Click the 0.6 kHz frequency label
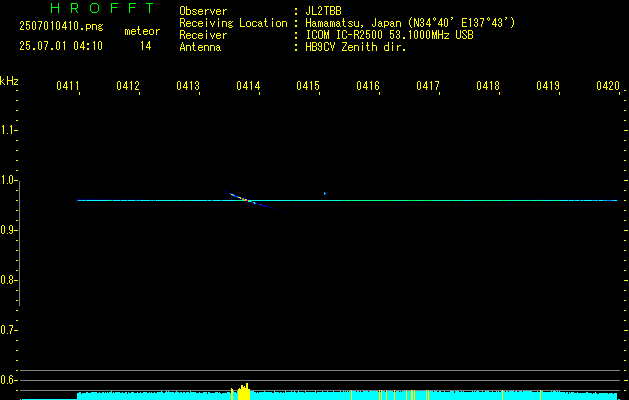This screenshot has width=629, height=400. pyautogui.click(x=8, y=380)
